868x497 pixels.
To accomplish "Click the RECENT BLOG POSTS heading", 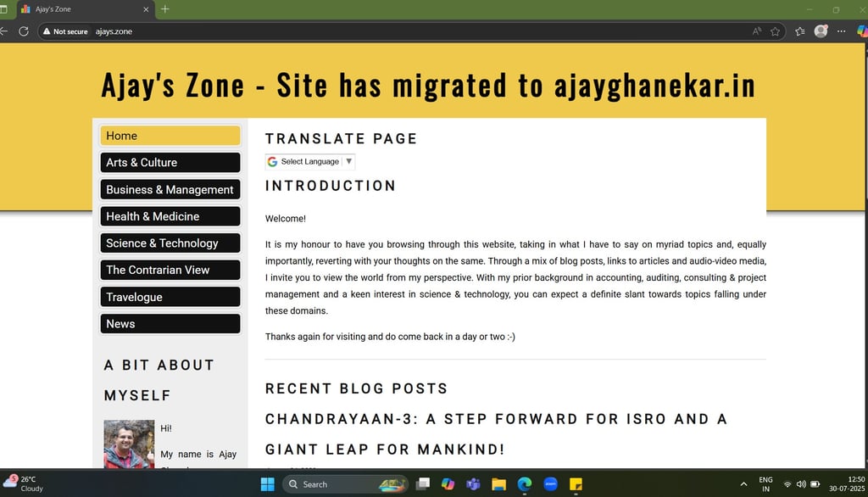I will [356, 388].
